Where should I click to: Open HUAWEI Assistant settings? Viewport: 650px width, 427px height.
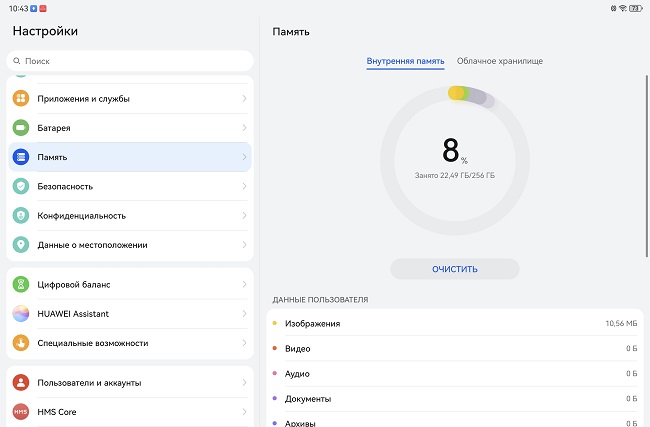[130, 313]
